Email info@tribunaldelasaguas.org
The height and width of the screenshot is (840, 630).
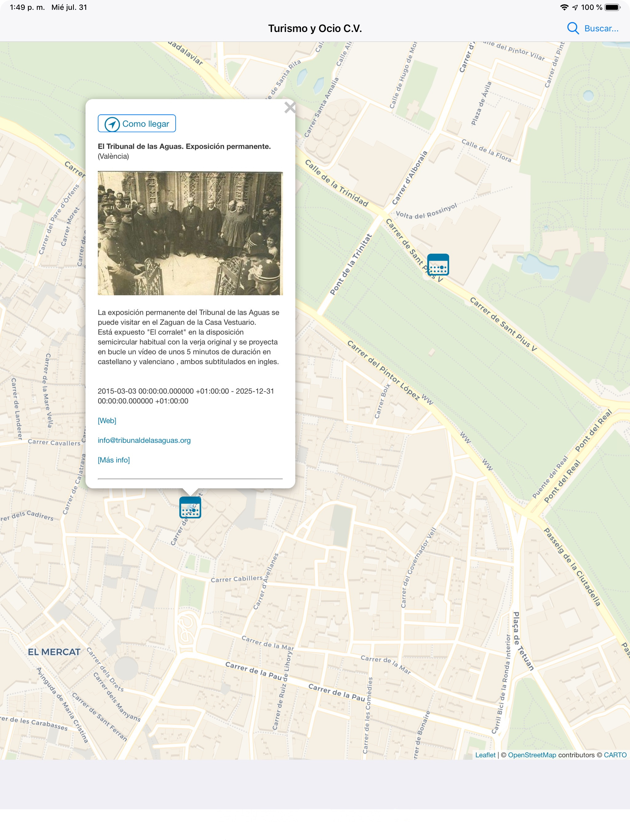(x=144, y=440)
